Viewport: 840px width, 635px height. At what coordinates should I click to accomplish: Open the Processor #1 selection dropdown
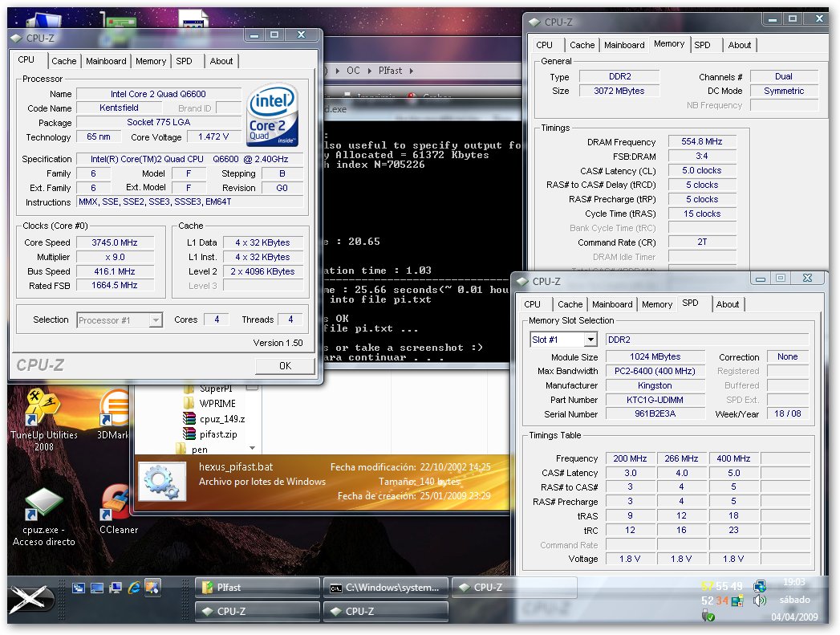point(156,320)
